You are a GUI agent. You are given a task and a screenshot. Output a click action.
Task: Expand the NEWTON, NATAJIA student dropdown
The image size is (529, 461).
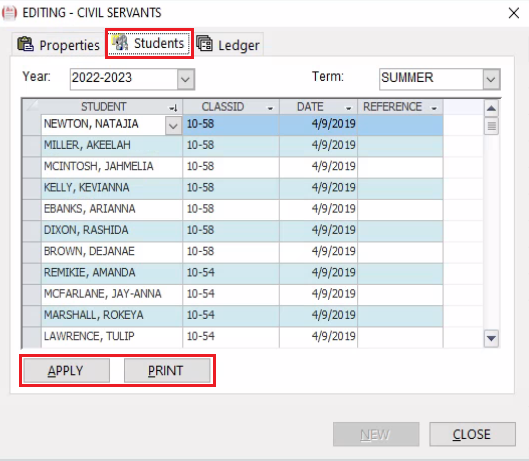(173, 126)
